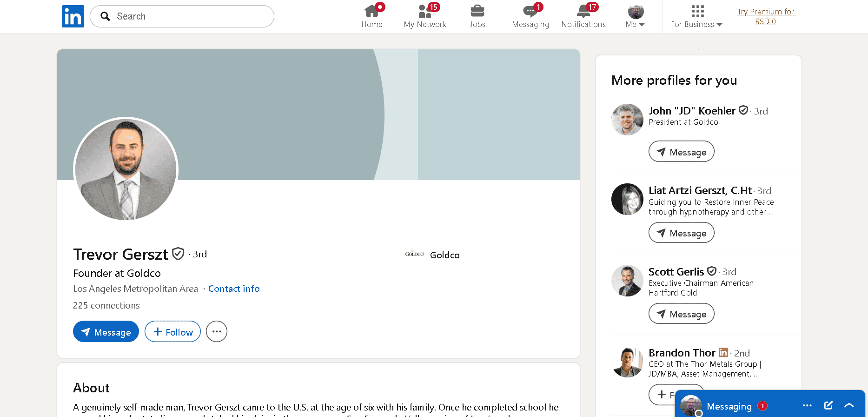Open Contact info link

point(234,289)
